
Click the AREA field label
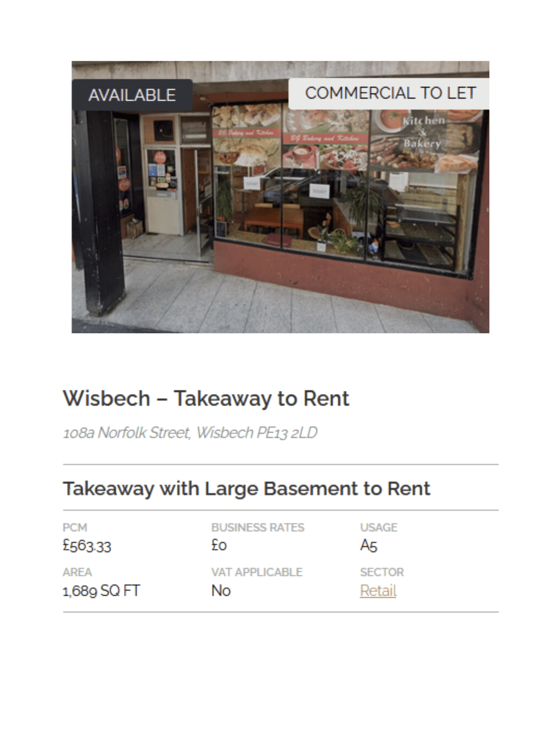pos(77,572)
